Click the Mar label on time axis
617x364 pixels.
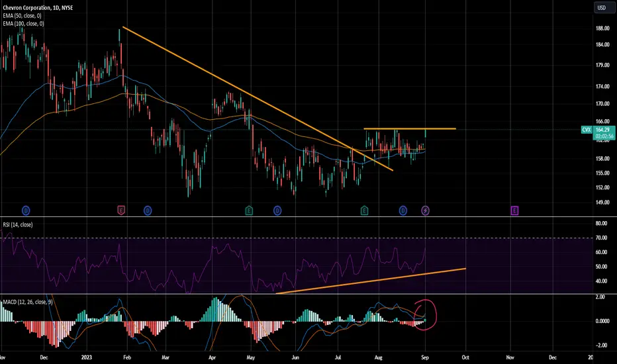[x=166, y=357]
